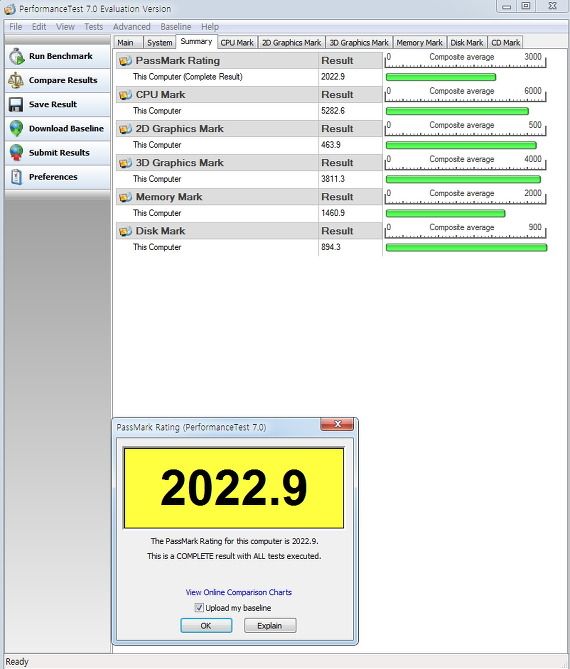
Task: Switch to the Memory Mark tab
Action: pos(419,43)
